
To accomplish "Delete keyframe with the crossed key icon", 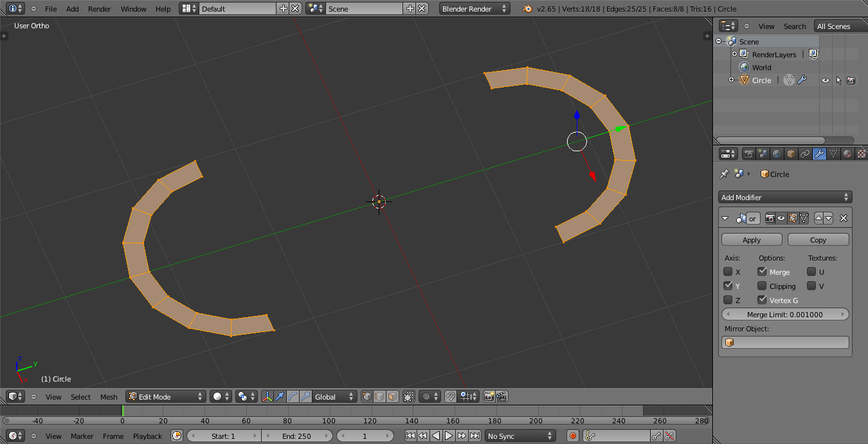I will (x=669, y=436).
